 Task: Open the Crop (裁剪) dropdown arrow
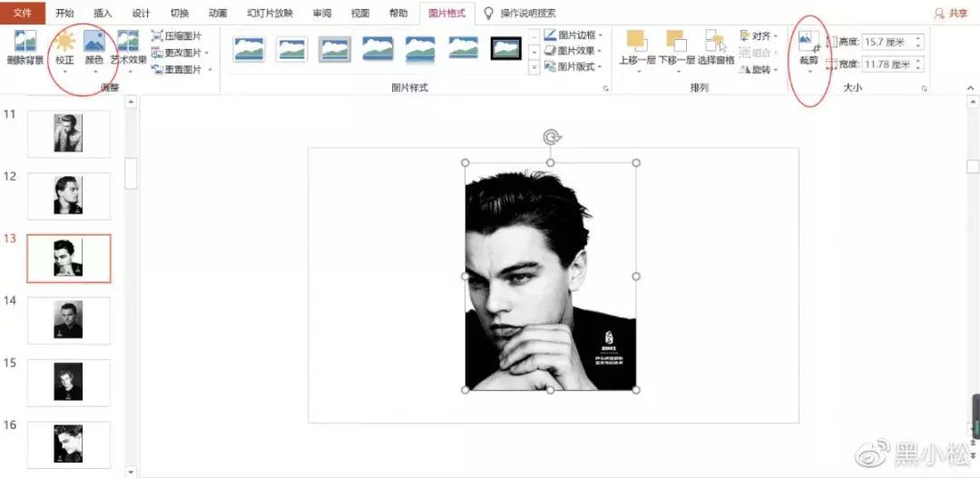(809, 73)
